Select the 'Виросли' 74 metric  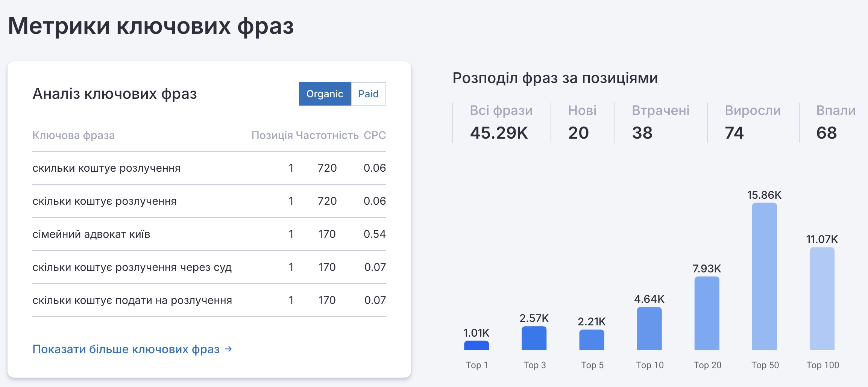click(x=752, y=123)
